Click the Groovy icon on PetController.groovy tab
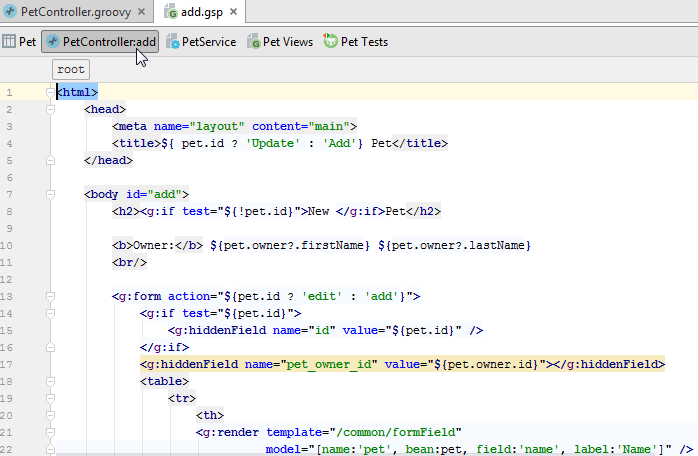698x456 pixels. coord(9,13)
